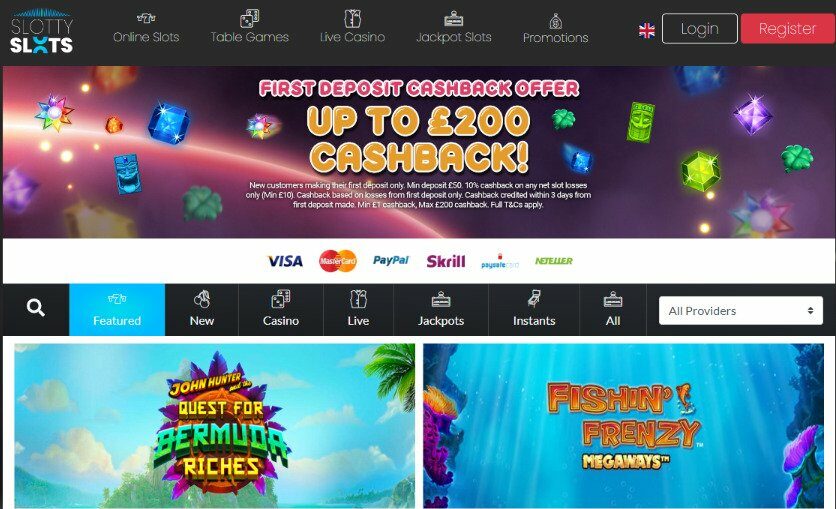Click the Login button
The image size is (836, 509).
[x=700, y=29]
